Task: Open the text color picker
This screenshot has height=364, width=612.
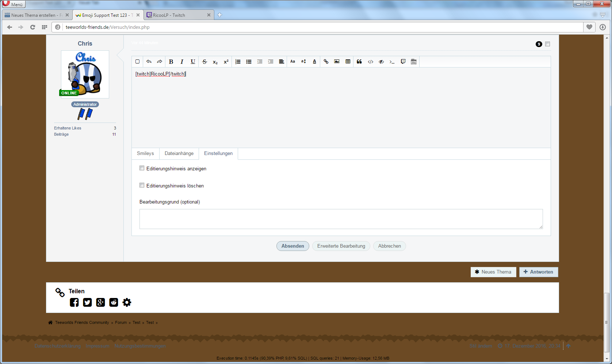Action: point(314,62)
